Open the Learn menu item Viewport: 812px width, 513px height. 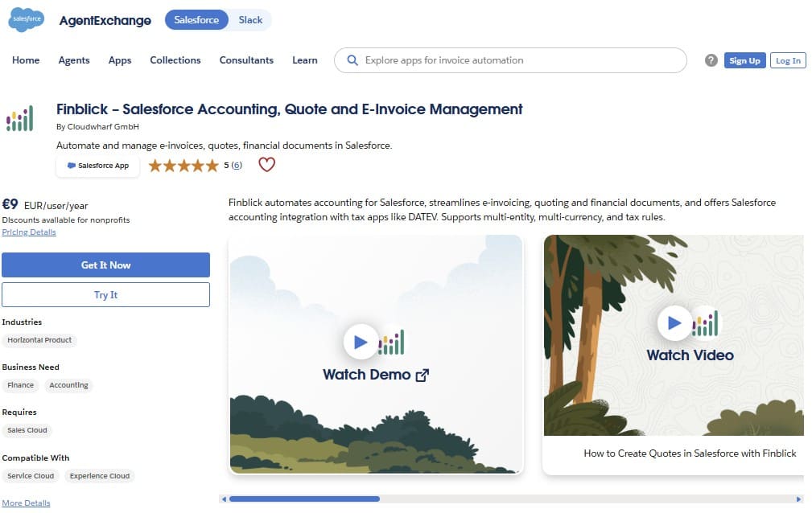point(304,60)
